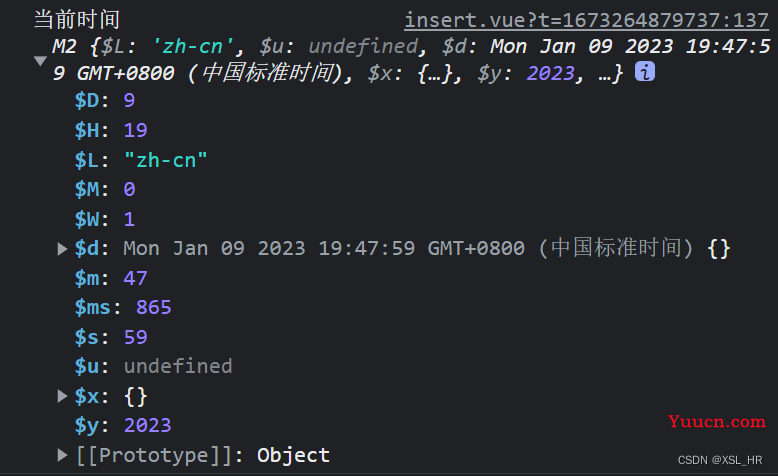Select the $M: 0 property row
The height and width of the screenshot is (476, 778).
pos(105,189)
